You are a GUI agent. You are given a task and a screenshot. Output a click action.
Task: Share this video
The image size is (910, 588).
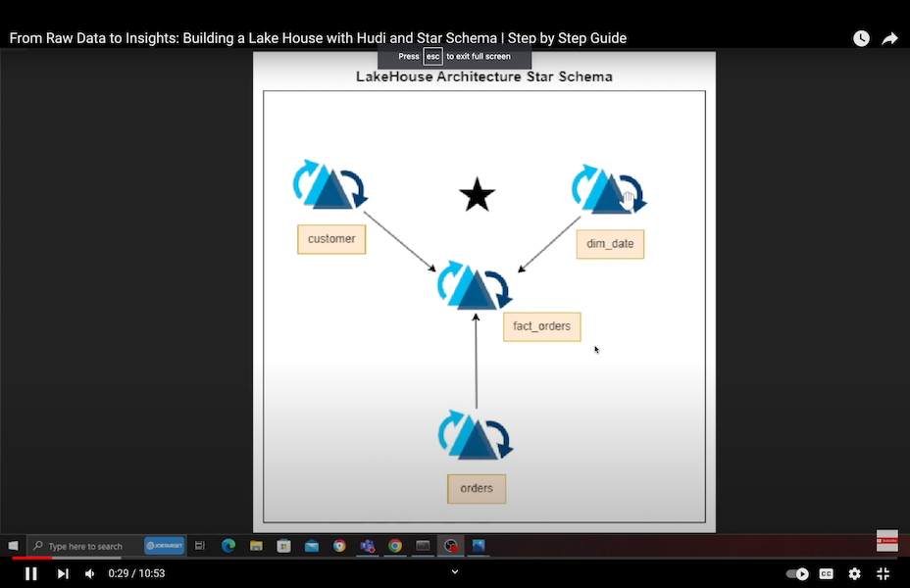click(x=889, y=38)
